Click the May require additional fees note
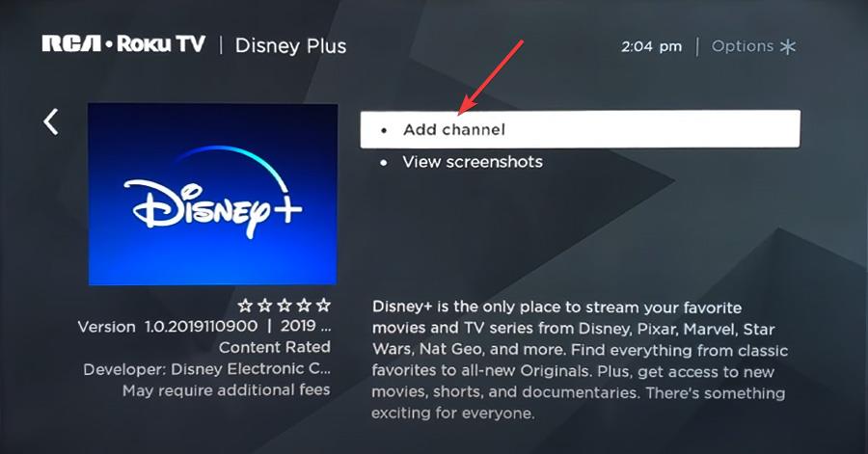This screenshot has width=868, height=454. (x=226, y=390)
